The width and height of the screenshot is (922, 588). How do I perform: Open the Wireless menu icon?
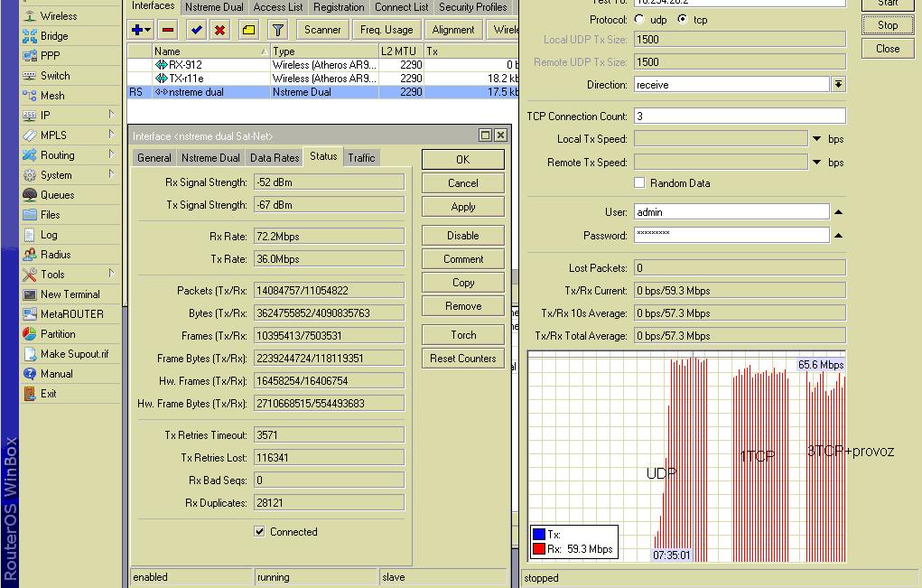coord(30,16)
